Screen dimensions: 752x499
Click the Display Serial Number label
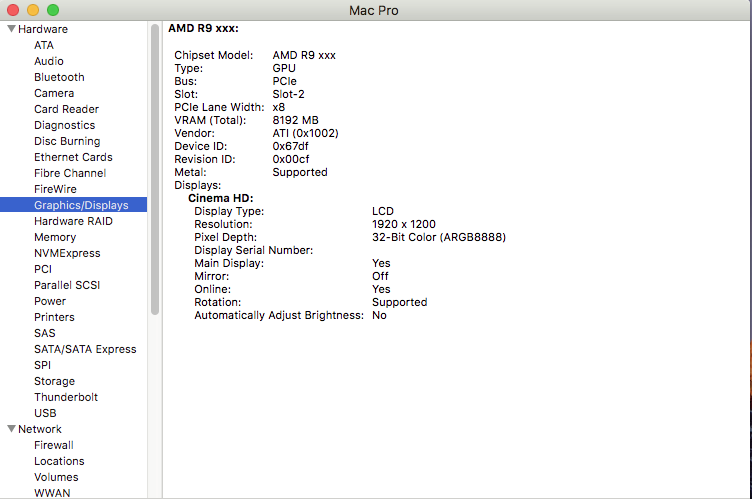pos(253,250)
